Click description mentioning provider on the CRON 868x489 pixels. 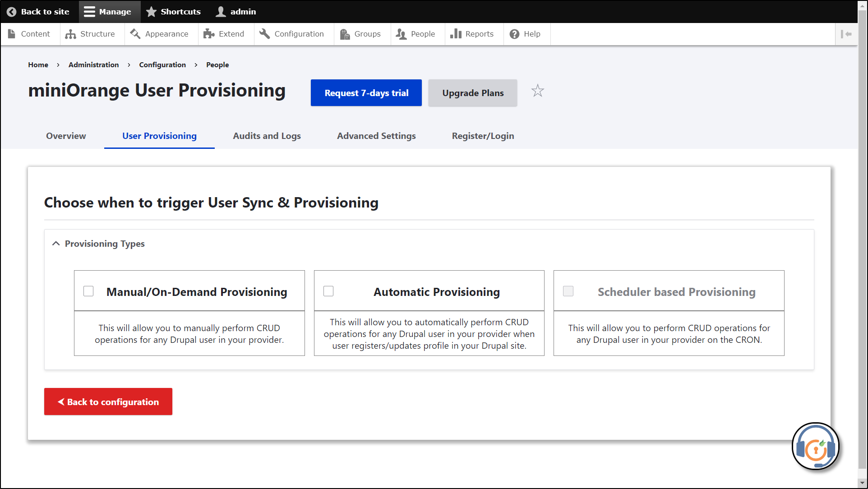669,334
